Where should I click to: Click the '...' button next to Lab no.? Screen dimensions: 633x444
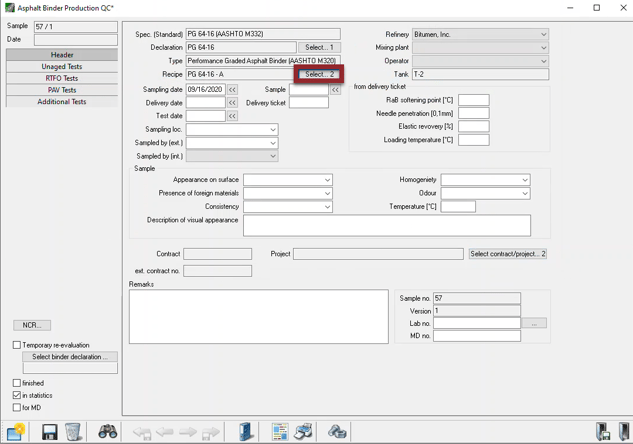click(534, 323)
